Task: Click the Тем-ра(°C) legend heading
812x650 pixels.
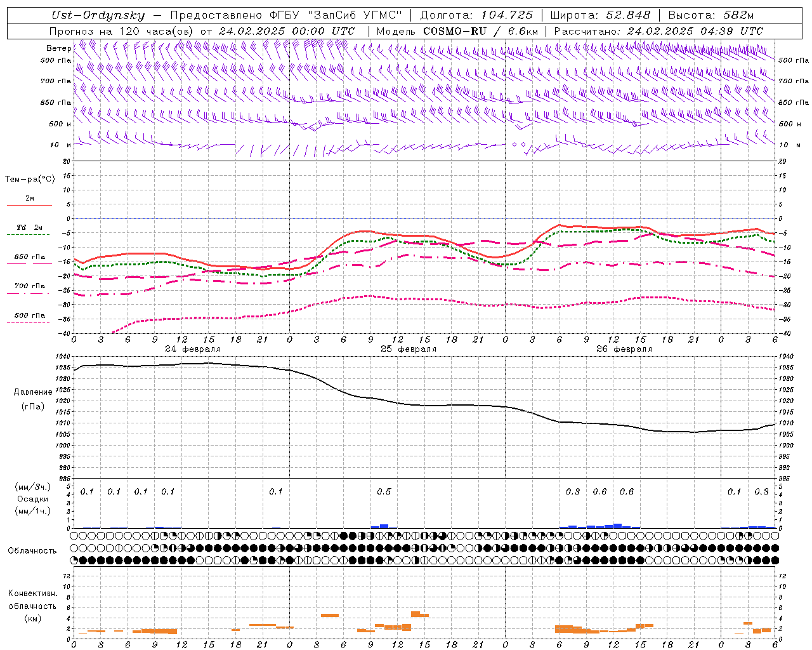Action: point(30,180)
